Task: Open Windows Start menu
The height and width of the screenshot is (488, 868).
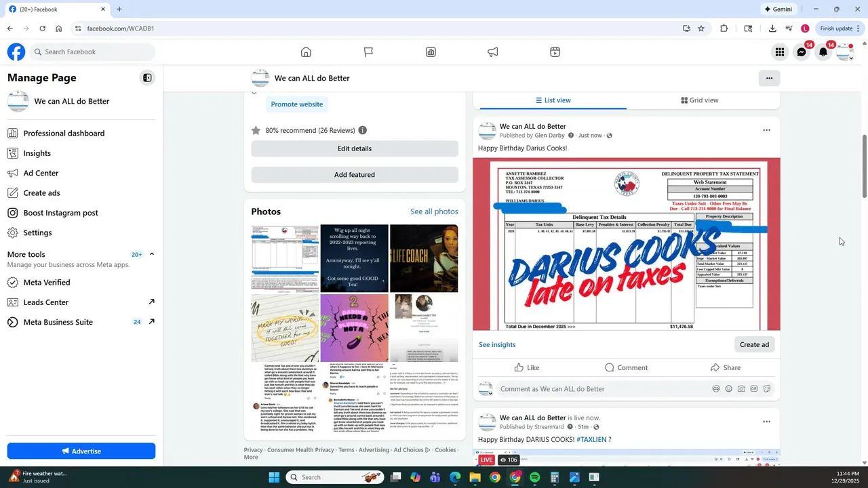Action: click(x=274, y=477)
